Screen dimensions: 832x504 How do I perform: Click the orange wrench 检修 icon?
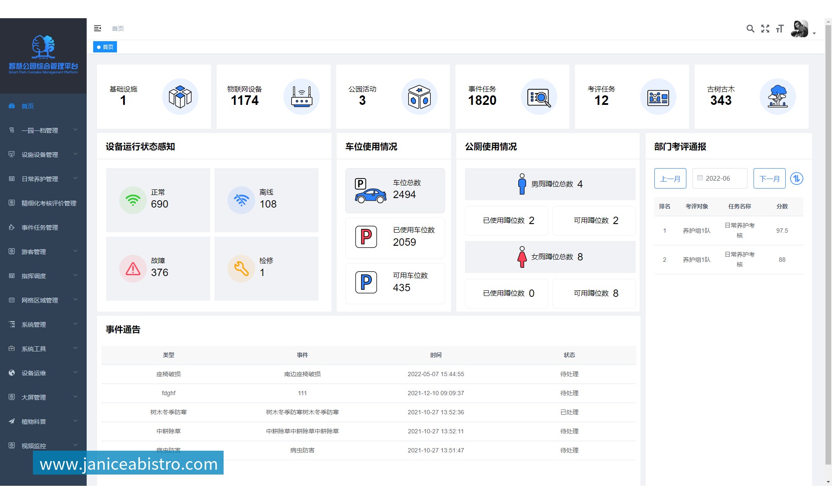(241, 269)
